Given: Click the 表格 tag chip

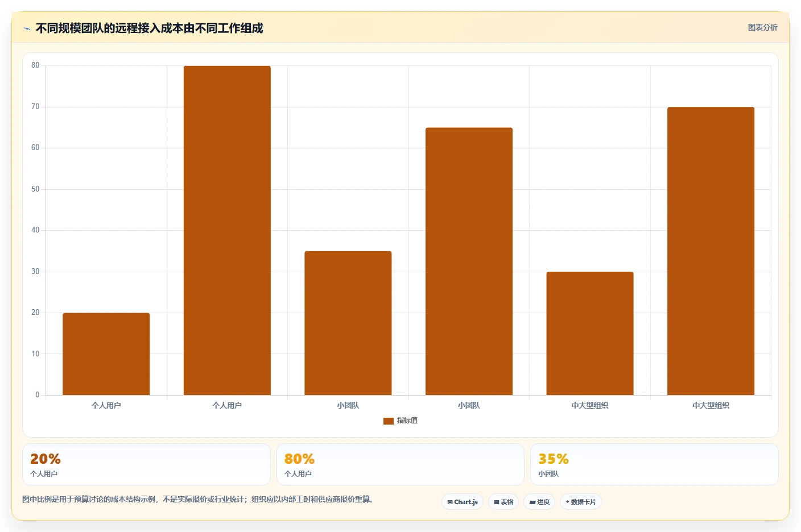Looking at the screenshot, I should [x=503, y=502].
